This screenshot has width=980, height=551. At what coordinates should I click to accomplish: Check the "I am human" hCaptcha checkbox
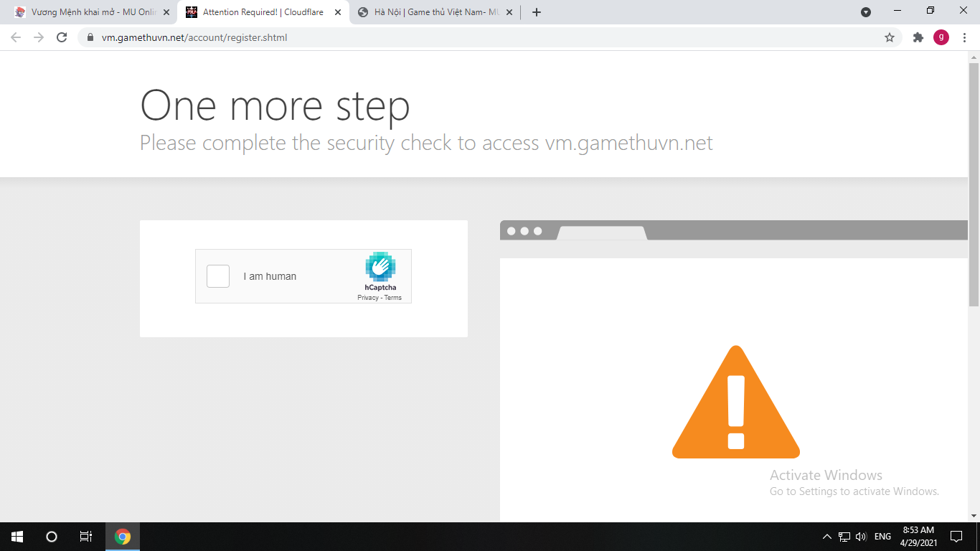218,276
